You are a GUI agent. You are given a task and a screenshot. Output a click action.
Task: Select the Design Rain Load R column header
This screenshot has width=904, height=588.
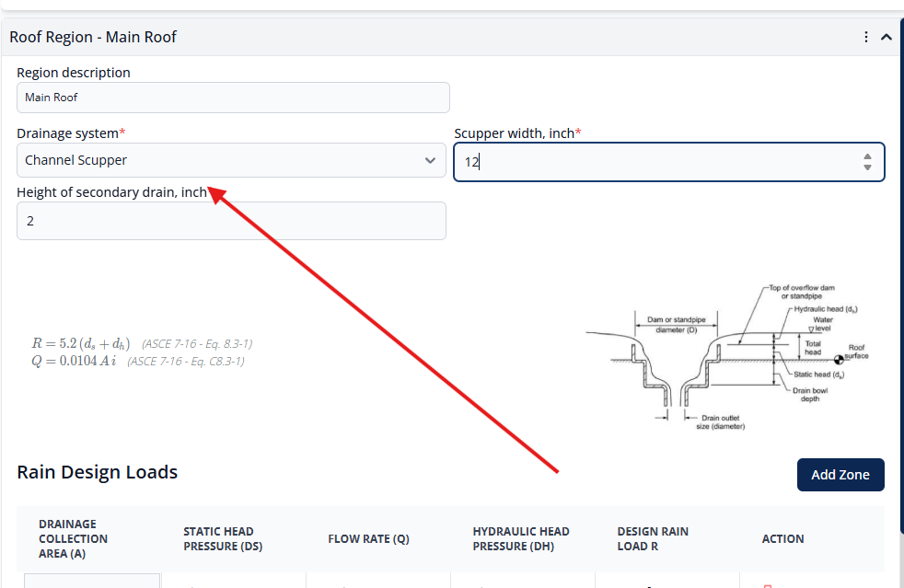tap(653, 539)
